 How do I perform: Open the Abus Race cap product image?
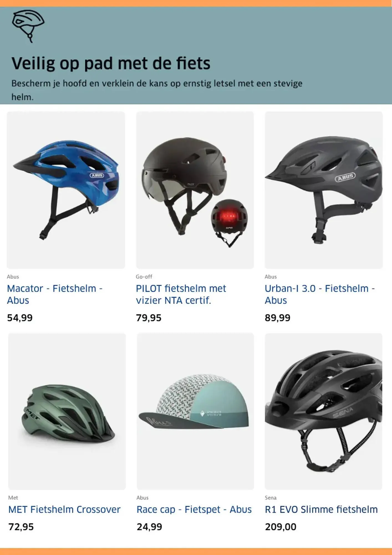click(x=195, y=411)
